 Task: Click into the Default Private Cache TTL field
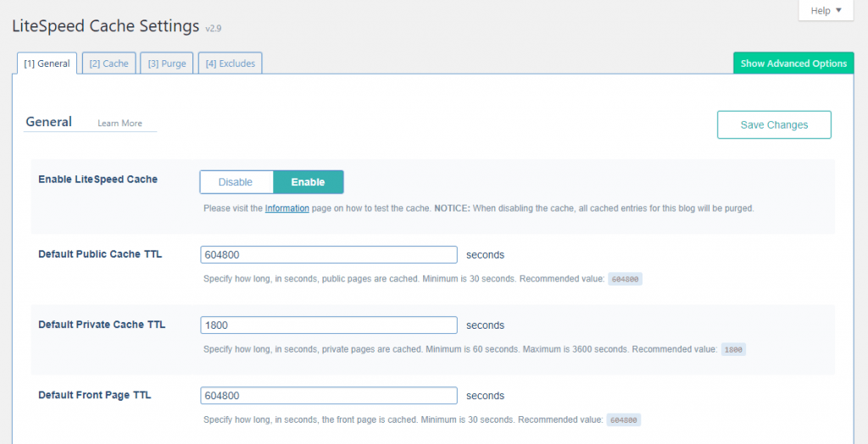point(329,325)
